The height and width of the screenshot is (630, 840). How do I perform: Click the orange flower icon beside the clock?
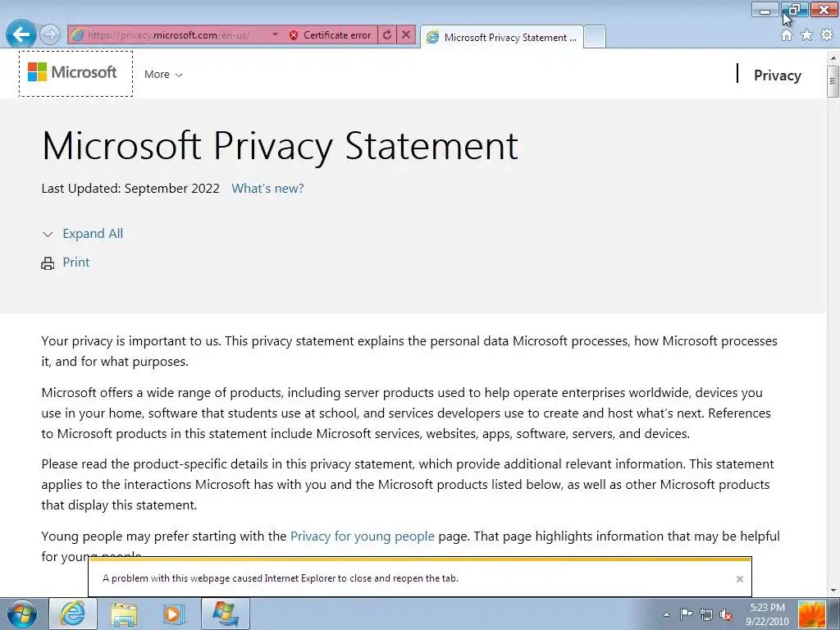[811, 614]
